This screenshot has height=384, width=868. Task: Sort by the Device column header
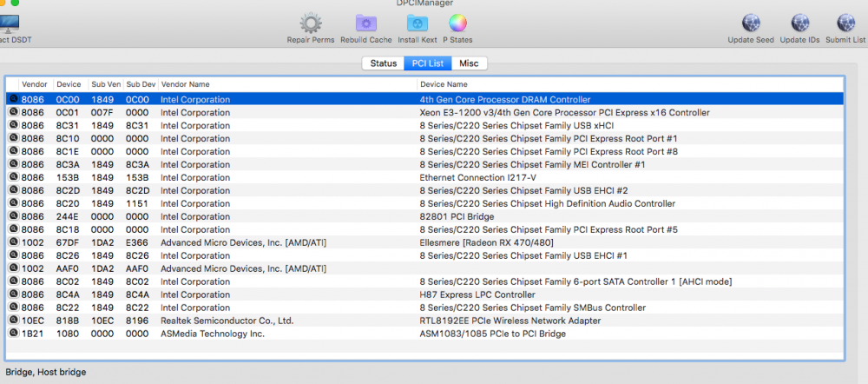69,84
